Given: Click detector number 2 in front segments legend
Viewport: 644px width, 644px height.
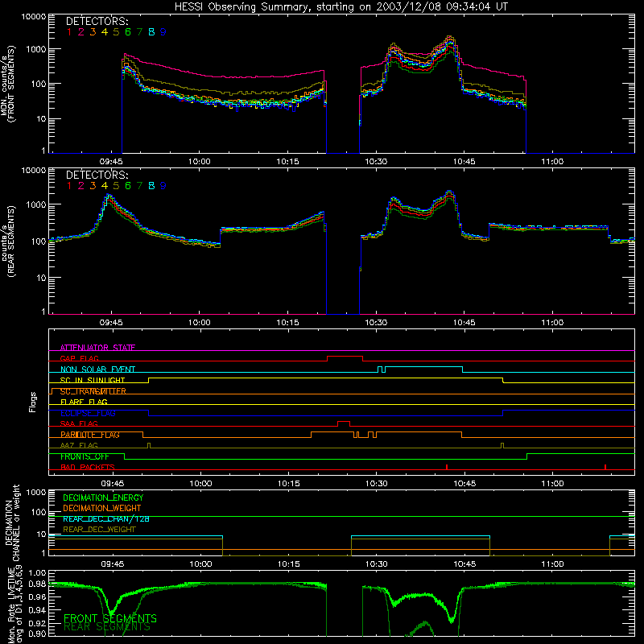Looking at the screenshot, I should click(x=81, y=32).
